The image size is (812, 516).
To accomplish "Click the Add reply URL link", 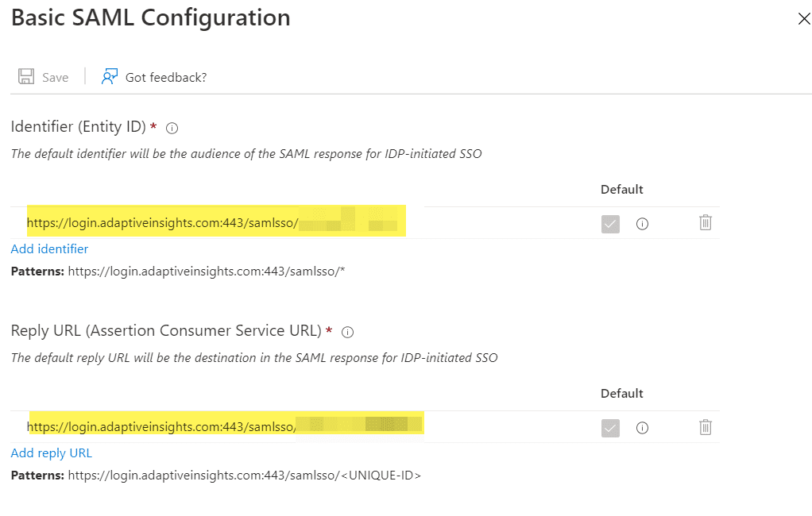I will [x=52, y=453].
